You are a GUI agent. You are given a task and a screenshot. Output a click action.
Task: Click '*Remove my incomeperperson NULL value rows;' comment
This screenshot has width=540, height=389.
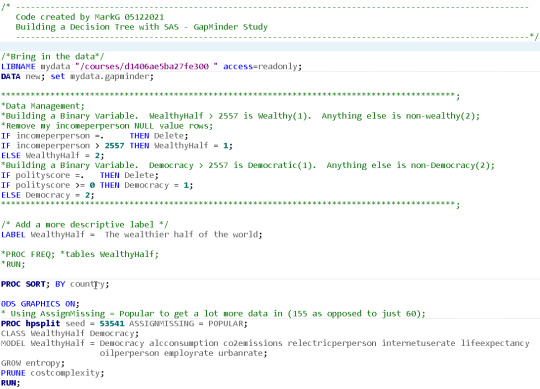click(107, 126)
